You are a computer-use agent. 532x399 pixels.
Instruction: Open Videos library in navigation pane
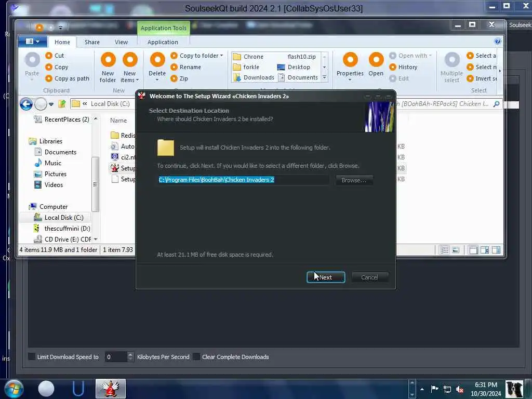pos(48,185)
